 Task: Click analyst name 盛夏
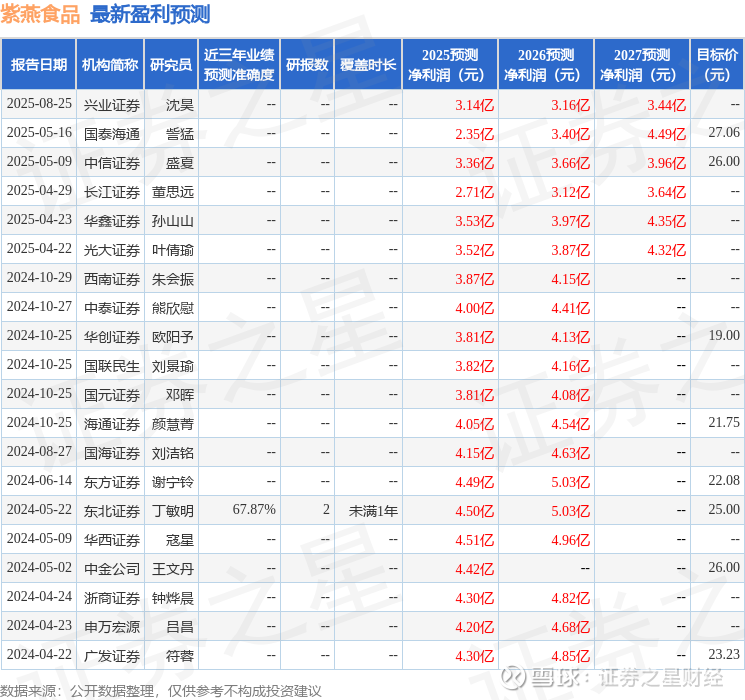(180, 163)
